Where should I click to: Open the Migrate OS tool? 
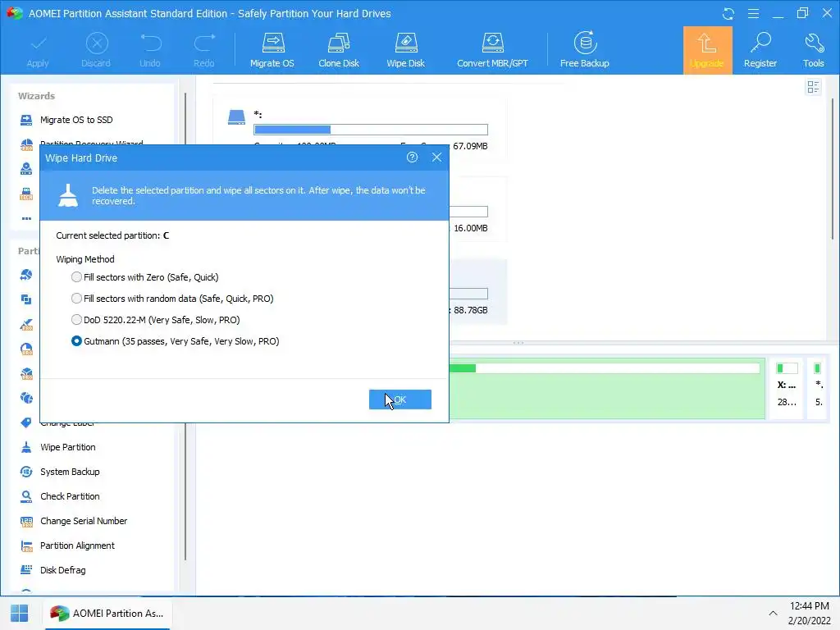[272, 51]
